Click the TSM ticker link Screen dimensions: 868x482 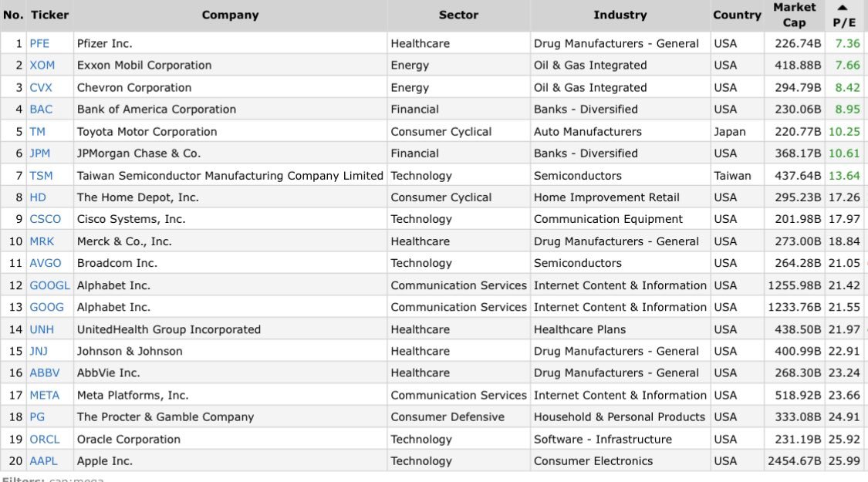click(x=42, y=176)
